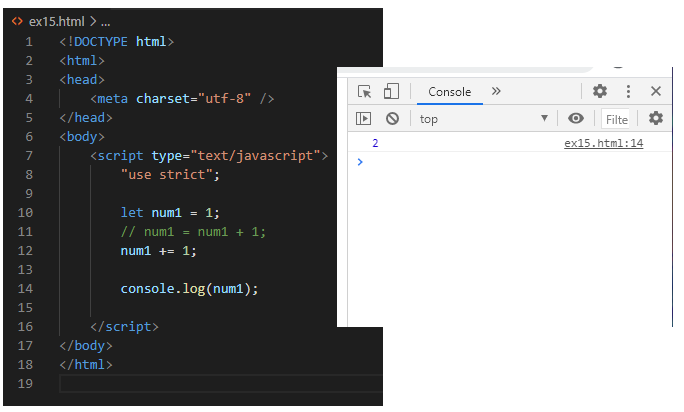The height and width of the screenshot is (412, 684).
Task: Click empty line 19 in the editor
Action: pos(221,384)
